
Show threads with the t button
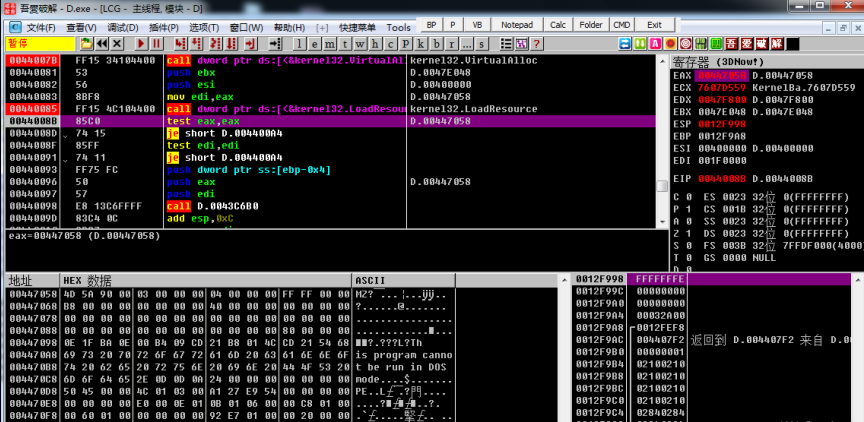point(345,44)
